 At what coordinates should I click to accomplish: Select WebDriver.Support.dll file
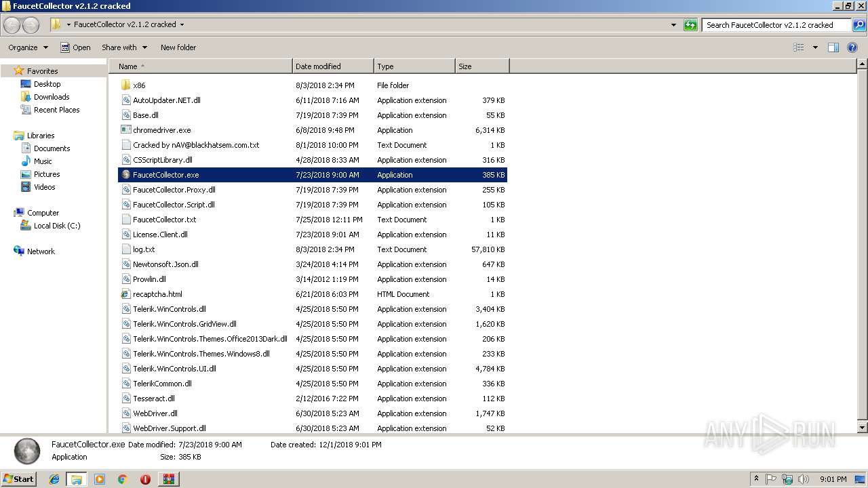[x=313, y=428]
